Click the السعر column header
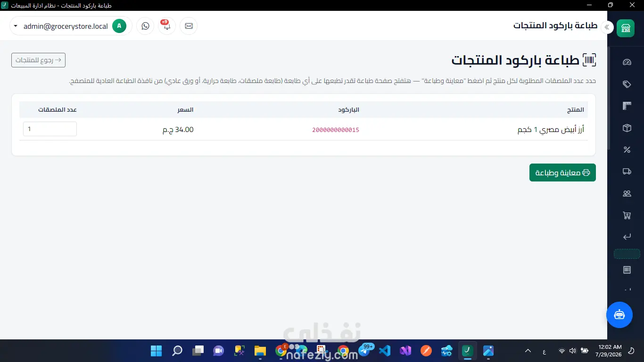This screenshot has width=644, height=362. tap(185, 110)
